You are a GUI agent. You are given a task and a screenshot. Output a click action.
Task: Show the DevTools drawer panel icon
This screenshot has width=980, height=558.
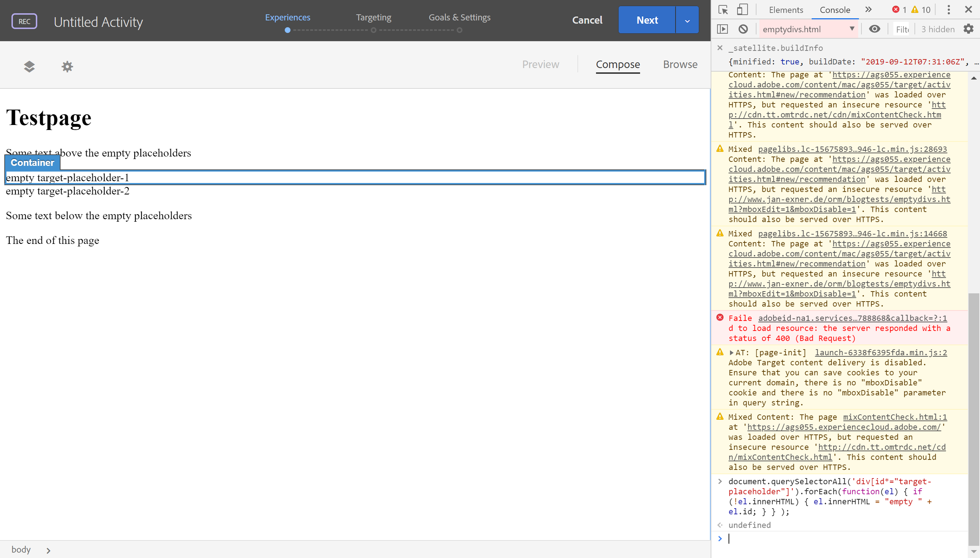pyautogui.click(x=723, y=29)
